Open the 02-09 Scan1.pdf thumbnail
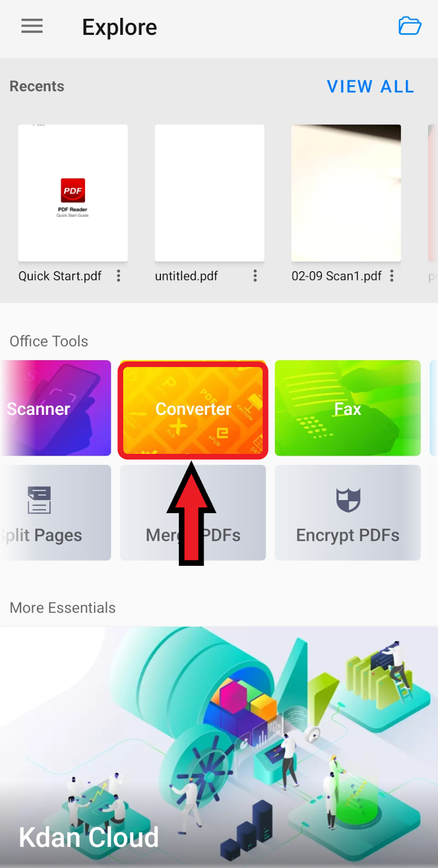 tap(346, 193)
